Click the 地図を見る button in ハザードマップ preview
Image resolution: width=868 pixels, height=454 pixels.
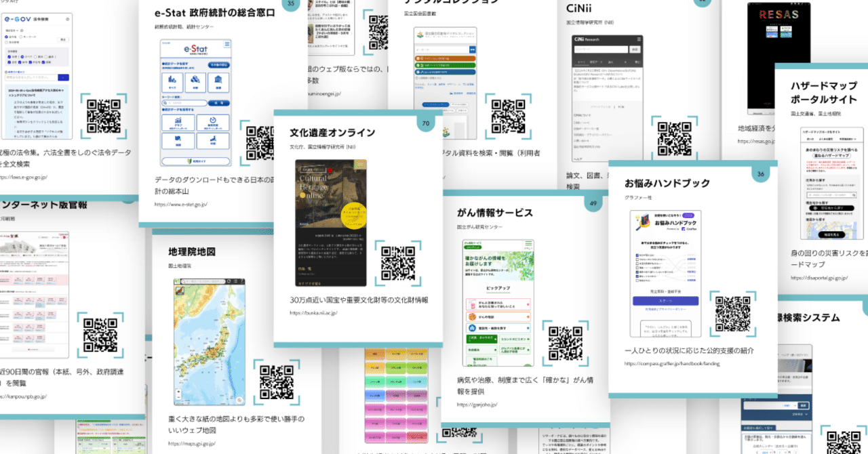tap(831, 234)
